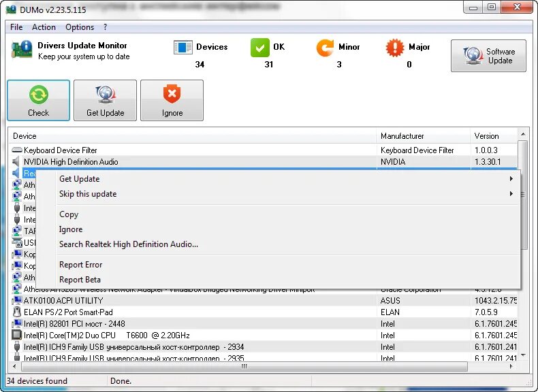This screenshot has height=392, width=538.
Task: Select the ATK0100 ACPI UTILITY row
Action: 264,300
